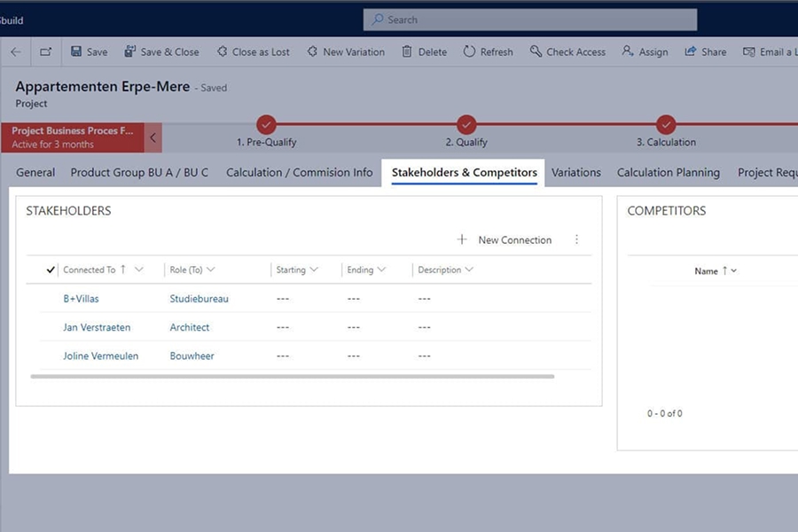Open record in new window icon
The height and width of the screenshot is (532, 798).
click(x=46, y=52)
